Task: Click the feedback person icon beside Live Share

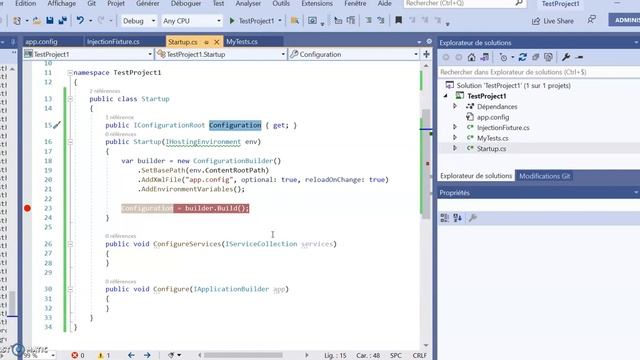Action: coord(591,20)
